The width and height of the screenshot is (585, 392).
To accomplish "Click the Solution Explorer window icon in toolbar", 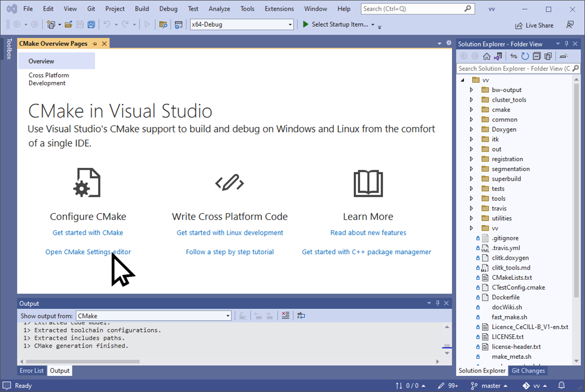I will 179,24.
